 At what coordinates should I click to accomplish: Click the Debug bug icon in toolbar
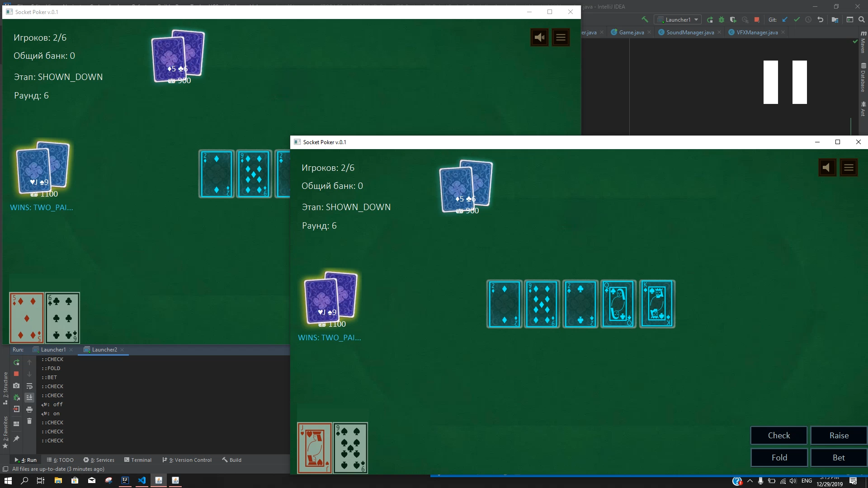point(722,19)
